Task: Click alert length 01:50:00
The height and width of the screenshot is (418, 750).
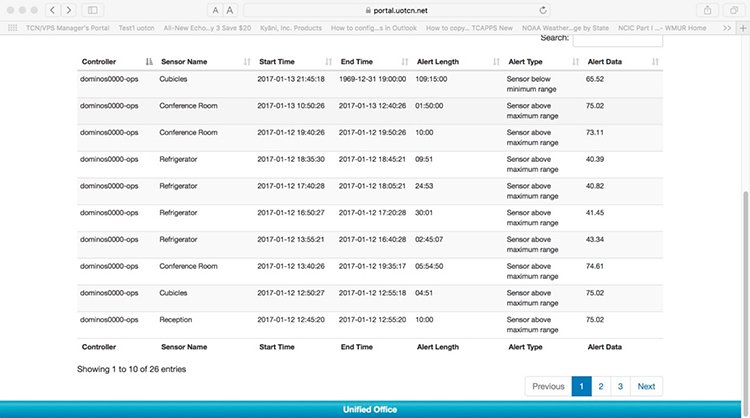Action: (x=429, y=106)
